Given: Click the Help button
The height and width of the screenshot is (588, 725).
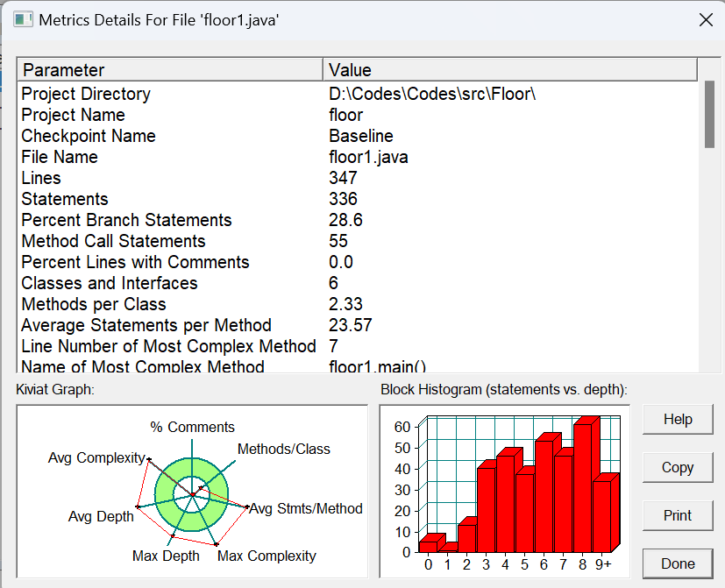Looking at the screenshot, I should pyautogui.click(x=678, y=419).
